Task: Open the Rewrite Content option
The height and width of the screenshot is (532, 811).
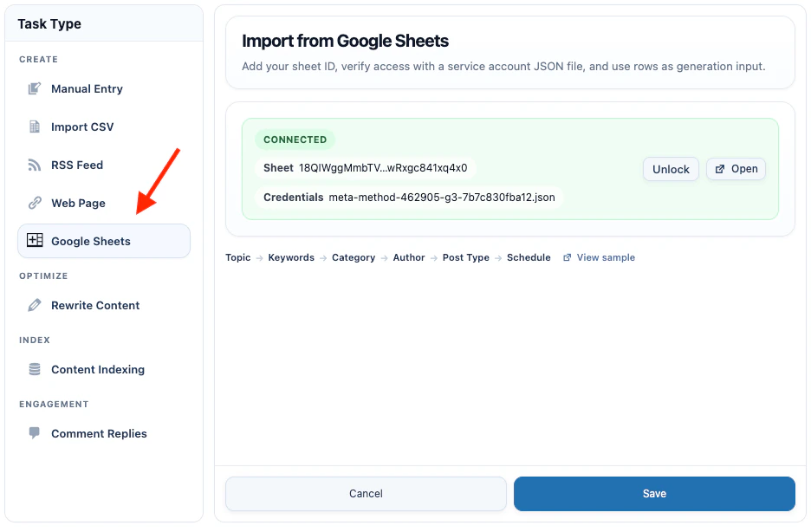Action: point(104,305)
